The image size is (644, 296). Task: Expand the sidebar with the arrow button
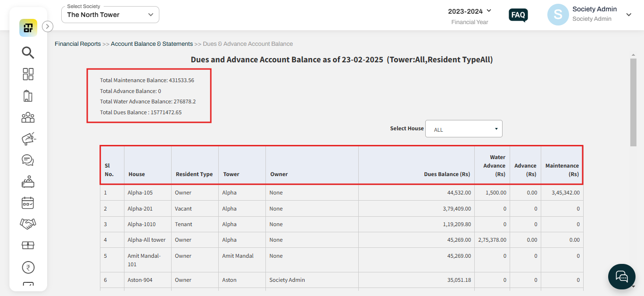[x=48, y=26]
